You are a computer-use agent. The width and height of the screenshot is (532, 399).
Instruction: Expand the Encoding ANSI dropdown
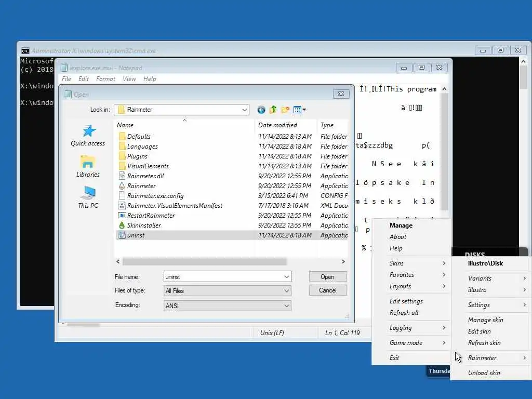[x=287, y=305]
